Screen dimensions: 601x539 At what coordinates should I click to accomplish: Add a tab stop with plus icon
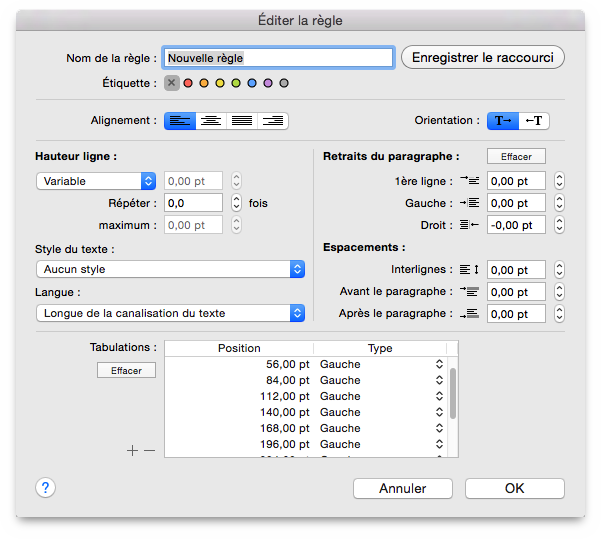pos(132,450)
